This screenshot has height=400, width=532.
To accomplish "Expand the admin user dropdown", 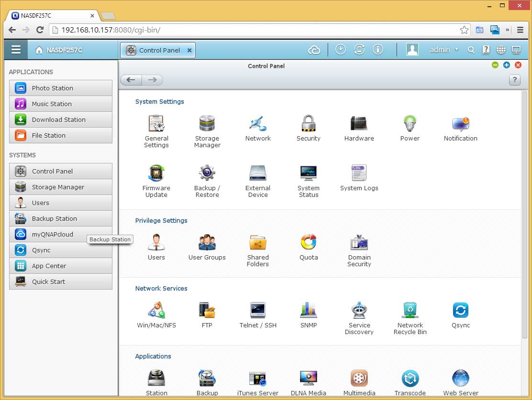I will (444, 50).
